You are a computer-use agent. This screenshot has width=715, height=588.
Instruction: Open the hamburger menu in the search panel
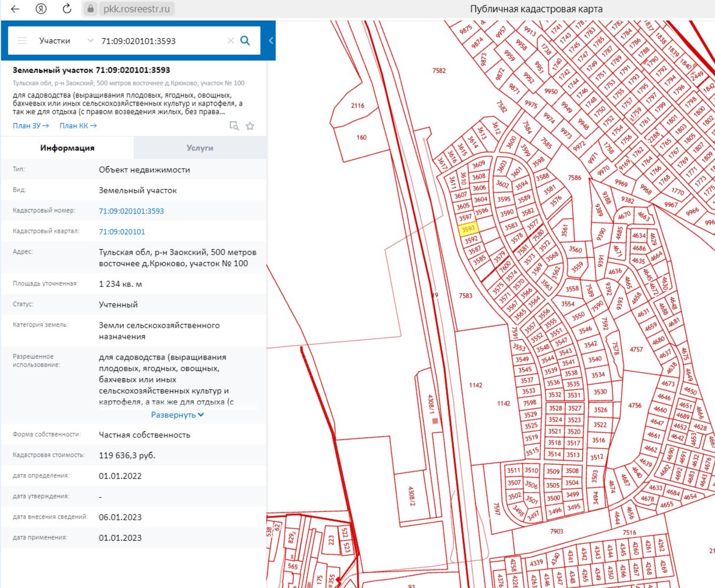click(22, 41)
